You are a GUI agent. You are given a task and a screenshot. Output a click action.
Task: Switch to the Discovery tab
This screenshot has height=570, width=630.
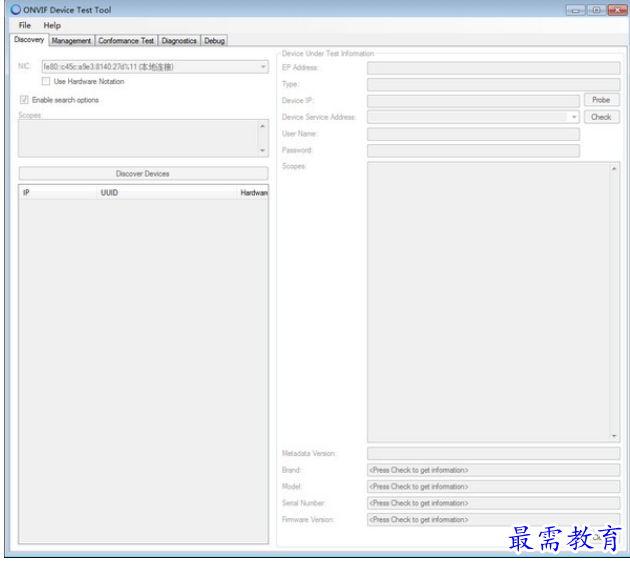[x=29, y=40]
